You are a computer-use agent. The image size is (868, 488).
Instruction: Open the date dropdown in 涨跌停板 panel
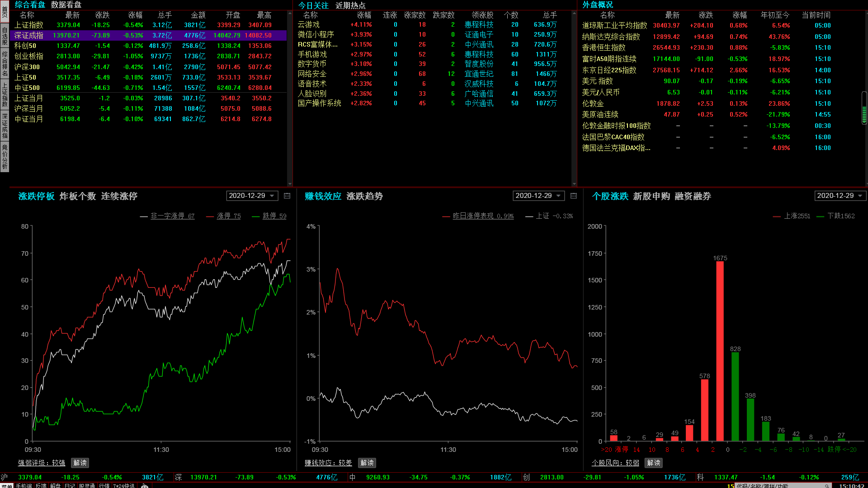tap(252, 196)
